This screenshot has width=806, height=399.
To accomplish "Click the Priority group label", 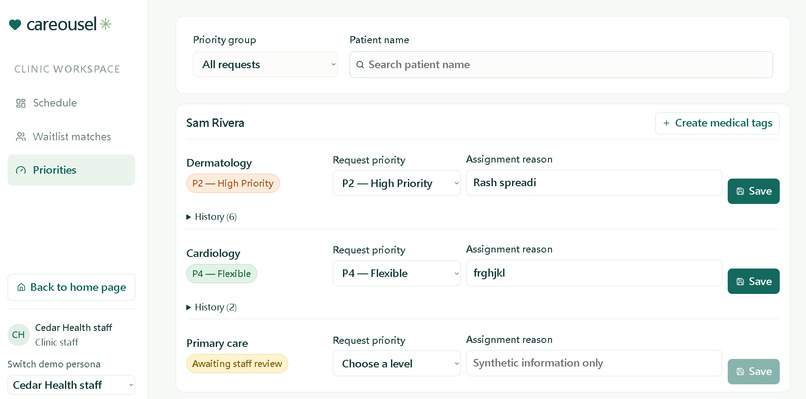I will 225,40.
